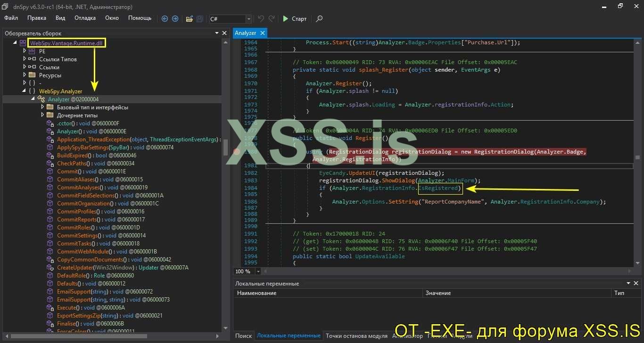Switch to the Поиск bottom tab
Viewport: 644px width, 343px height.
click(243, 336)
